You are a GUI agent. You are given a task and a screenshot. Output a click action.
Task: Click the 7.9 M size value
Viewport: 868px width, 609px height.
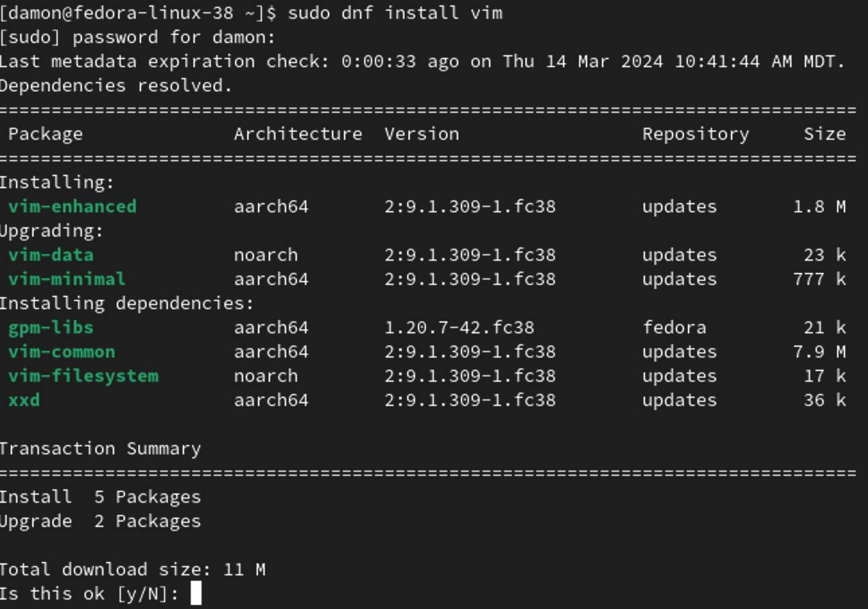click(x=819, y=352)
